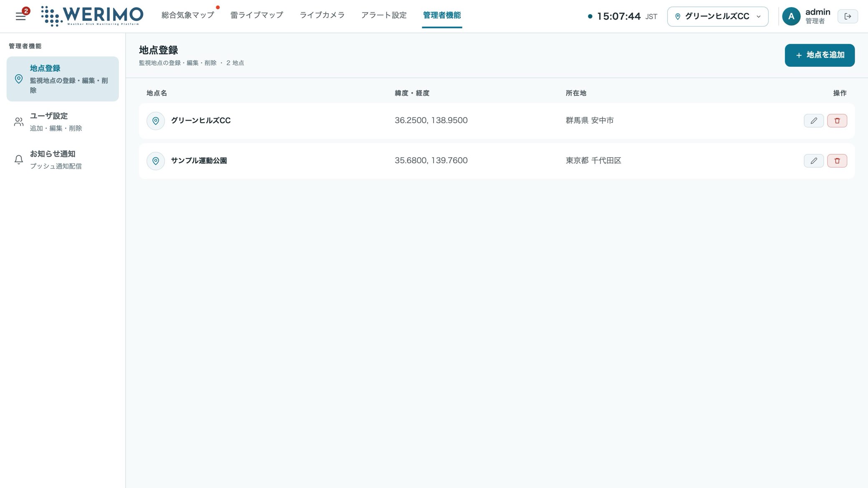Click the 地点を追加 button
This screenshot has height=488, width=868.
[x=820, y=55]
